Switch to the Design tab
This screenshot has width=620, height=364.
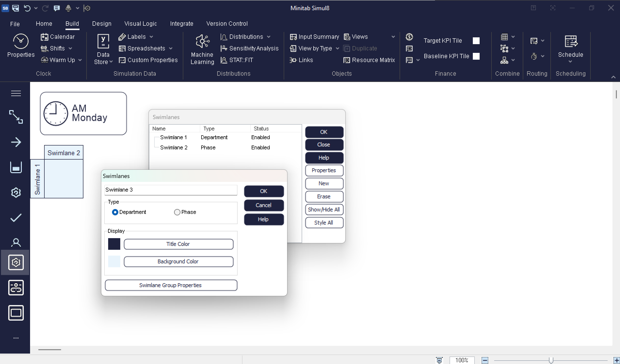pos(102,24)
